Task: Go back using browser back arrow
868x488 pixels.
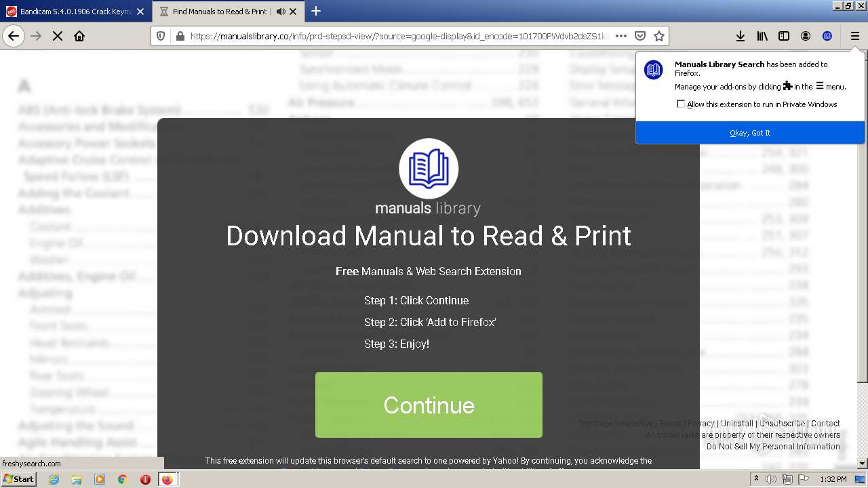Action: pos(14,36)
